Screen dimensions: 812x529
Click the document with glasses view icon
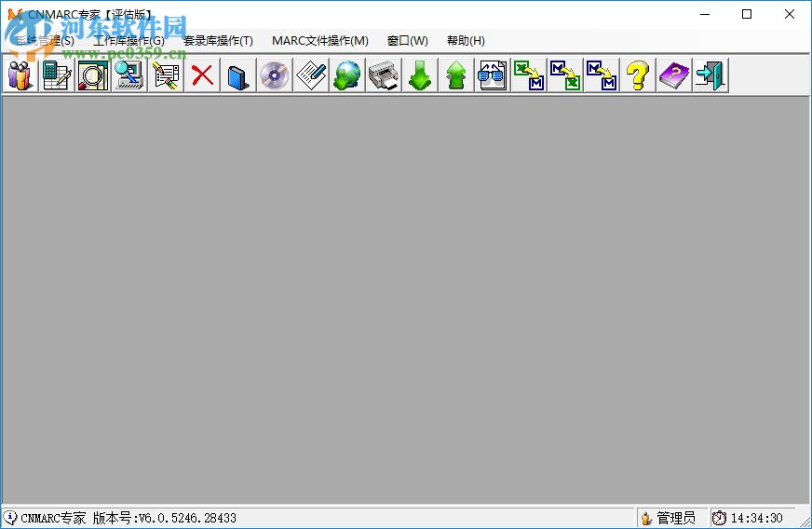coord(492,75)
